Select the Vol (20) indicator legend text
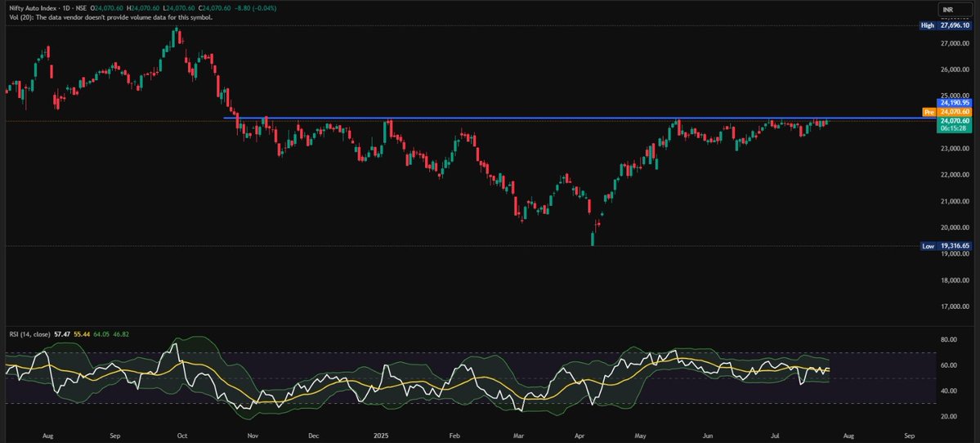 click(x=110, y=17)
